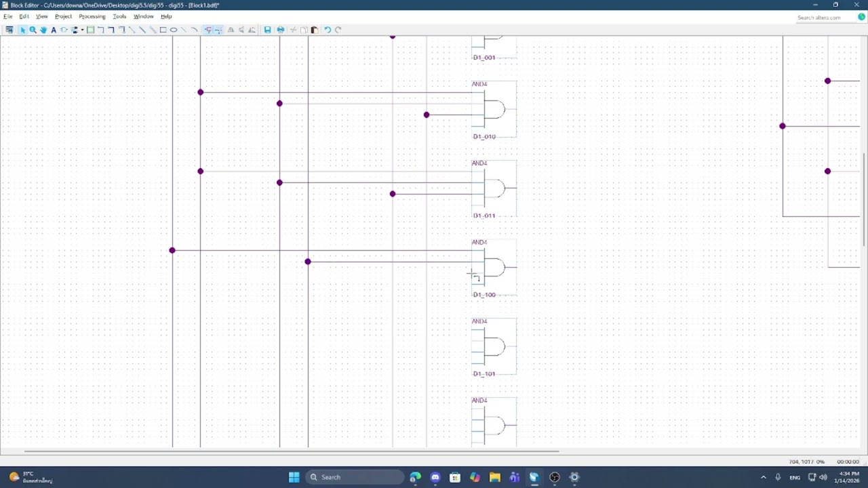Open the Pin tool dropdown arrow

click(x=82, y=30)
